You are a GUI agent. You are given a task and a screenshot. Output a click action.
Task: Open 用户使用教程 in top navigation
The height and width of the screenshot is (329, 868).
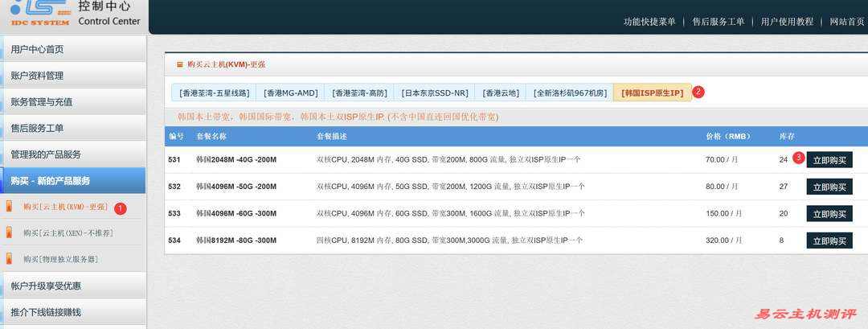(x=787, y=22)
